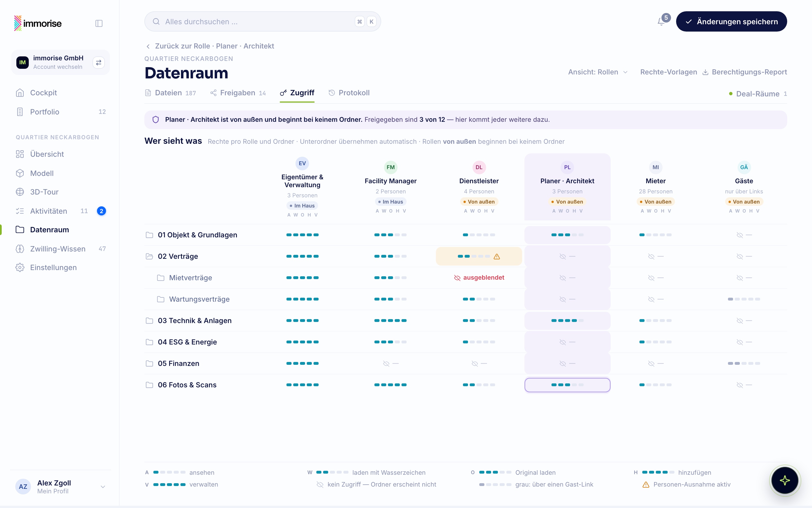Open Deal-Räume on the tab bar
Viewport: 812px width, 508px height.
click(758, 94)
